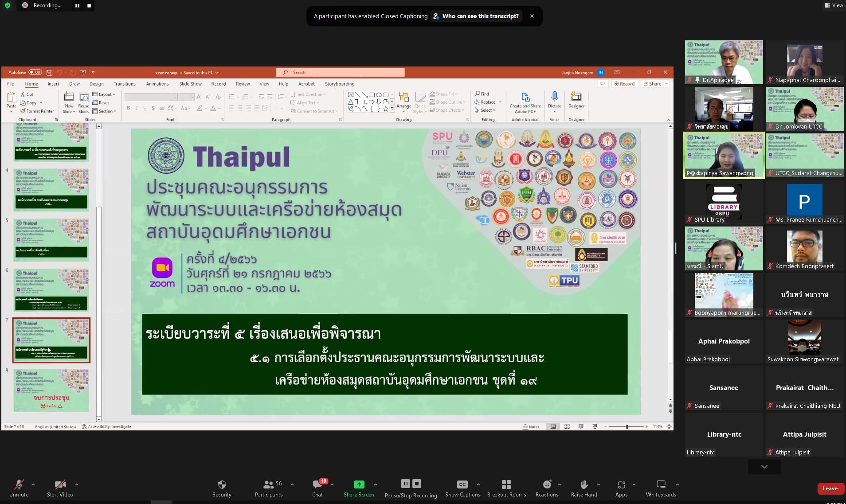
Task: Unmute the microphone
Action: (19, 484)
